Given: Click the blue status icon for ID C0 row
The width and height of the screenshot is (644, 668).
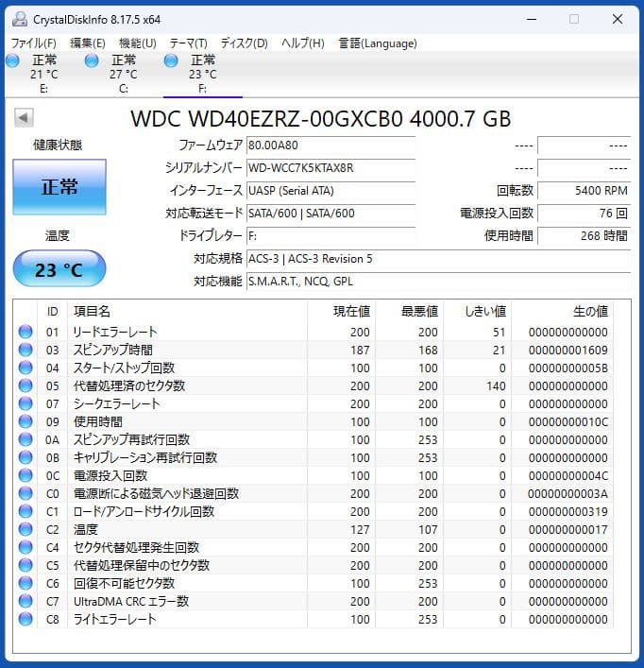Looking at the screenshot, I should point(25,493).
